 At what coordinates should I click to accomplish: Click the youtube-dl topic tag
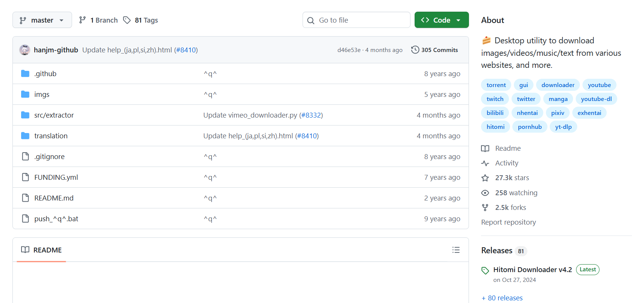[x=596, y=99]
